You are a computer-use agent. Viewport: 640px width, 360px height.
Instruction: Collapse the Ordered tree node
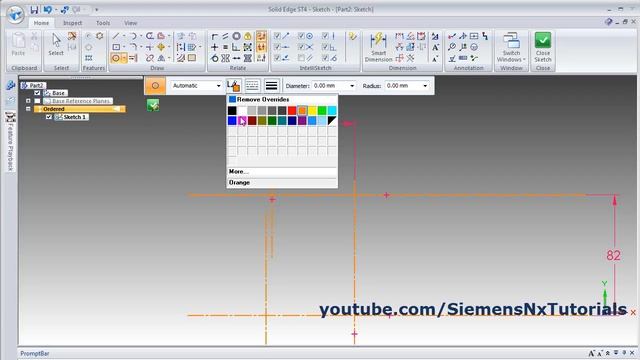[x=28, y=109]
